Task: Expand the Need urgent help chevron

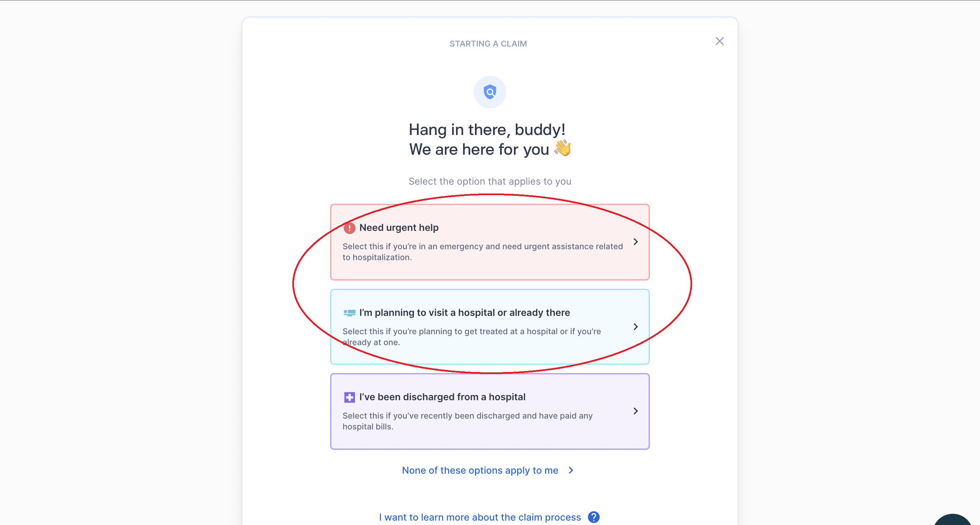Action: pyautogui.click(x=635, y=242)
